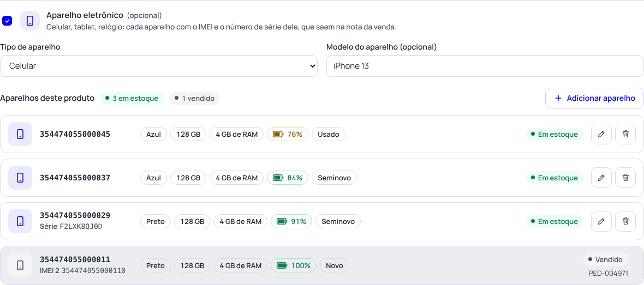Click Azul tag on device 354474055000037
Screen dimensions: 644x285
(x=153, y=178)
